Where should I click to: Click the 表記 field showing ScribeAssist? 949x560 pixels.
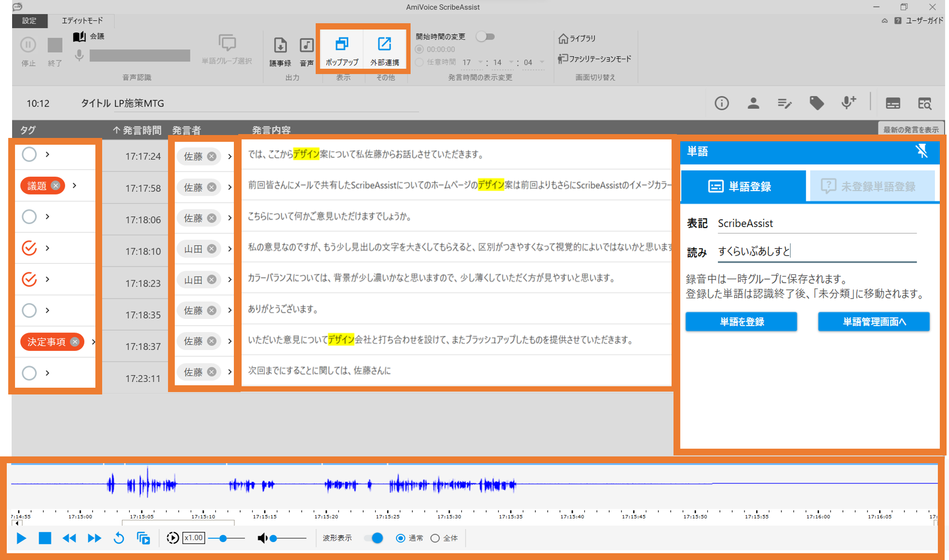tap(817, 223)
